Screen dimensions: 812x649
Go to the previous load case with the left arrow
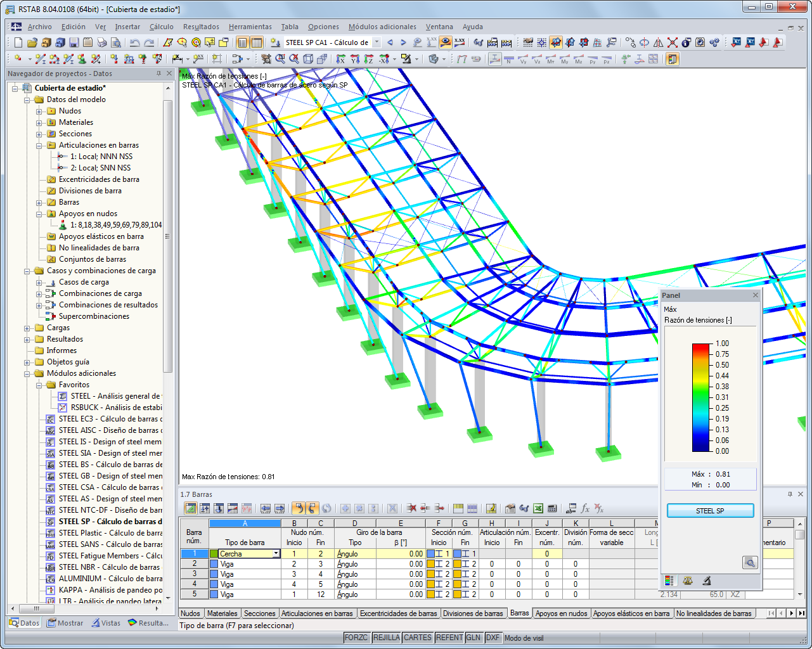click(390, 42)
